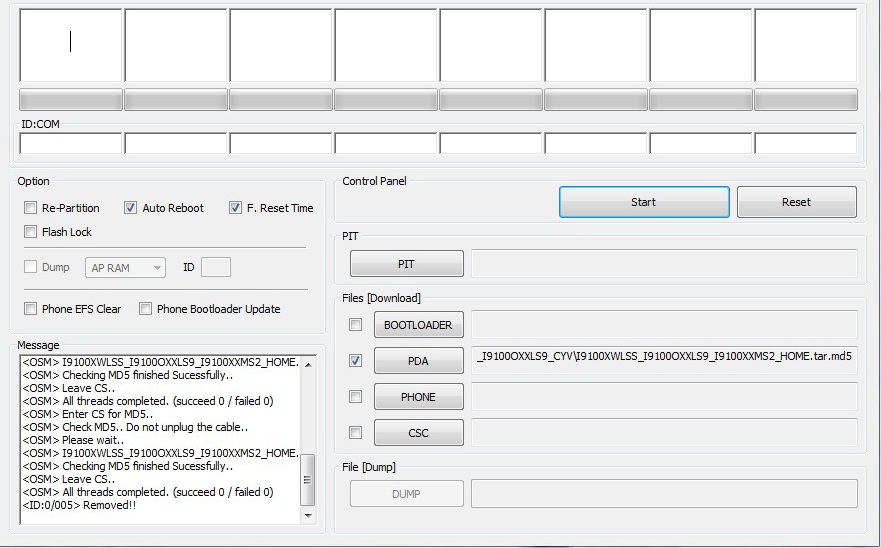Tick the checkbox next to CSC
Screen dimensions: 881x548
point(355,432)
